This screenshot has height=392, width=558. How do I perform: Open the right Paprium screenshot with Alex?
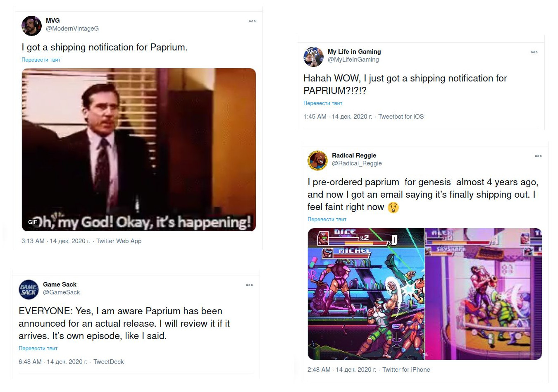coord(484,294)
